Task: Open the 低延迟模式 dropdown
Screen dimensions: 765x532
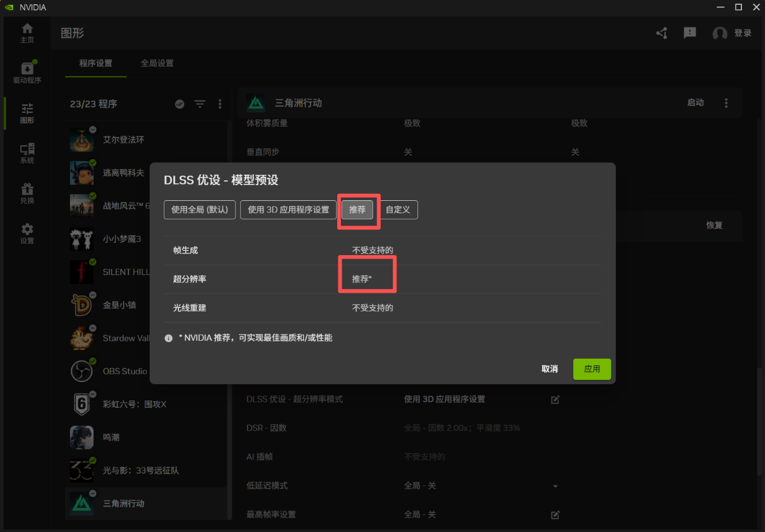Action: pyautogui.click(x=554, y=486)
